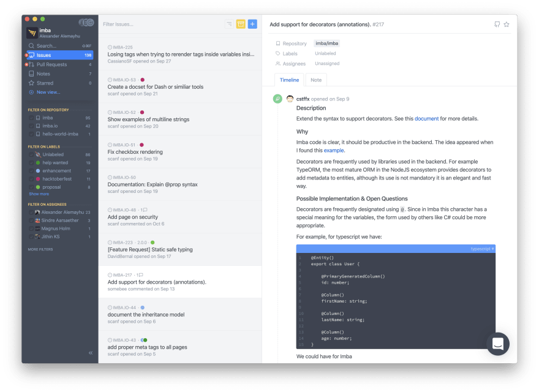The height and width of the screenshot is (392, 539).
Task: Click the user avatars cluster in sidebar header
Action: (86, 23)
